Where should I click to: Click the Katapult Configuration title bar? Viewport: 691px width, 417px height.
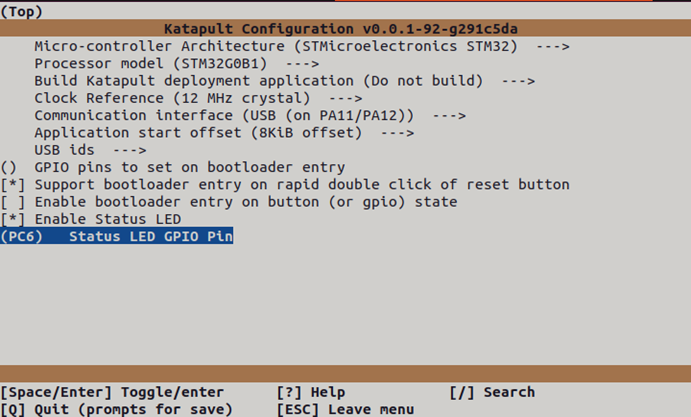[345, 29]
